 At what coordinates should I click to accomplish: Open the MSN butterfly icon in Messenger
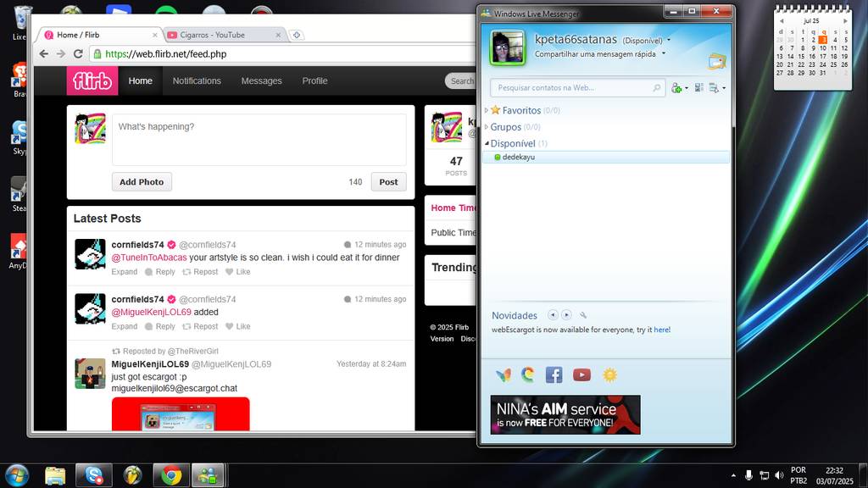[504, 375]
